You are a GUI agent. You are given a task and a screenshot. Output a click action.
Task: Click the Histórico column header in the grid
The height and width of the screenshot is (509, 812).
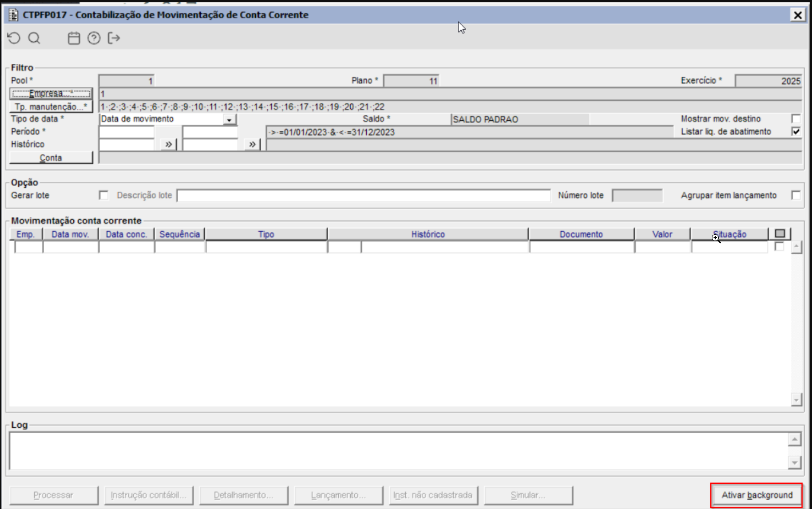(428, 234)
